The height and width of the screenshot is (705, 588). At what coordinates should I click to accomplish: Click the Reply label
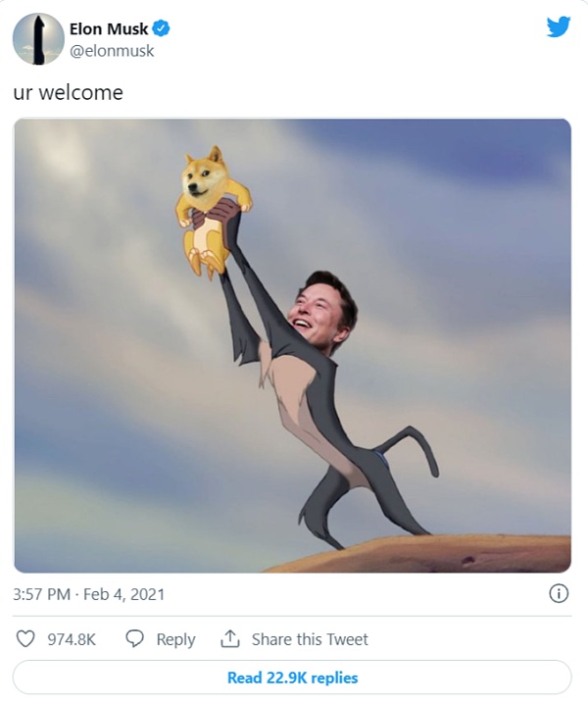pos(175,639)
